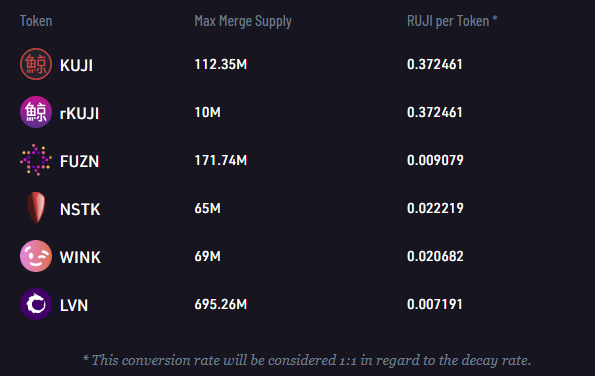Click the WINK token name
The width and height of the screenshot is (595, 376).
(x=80, y=257)
